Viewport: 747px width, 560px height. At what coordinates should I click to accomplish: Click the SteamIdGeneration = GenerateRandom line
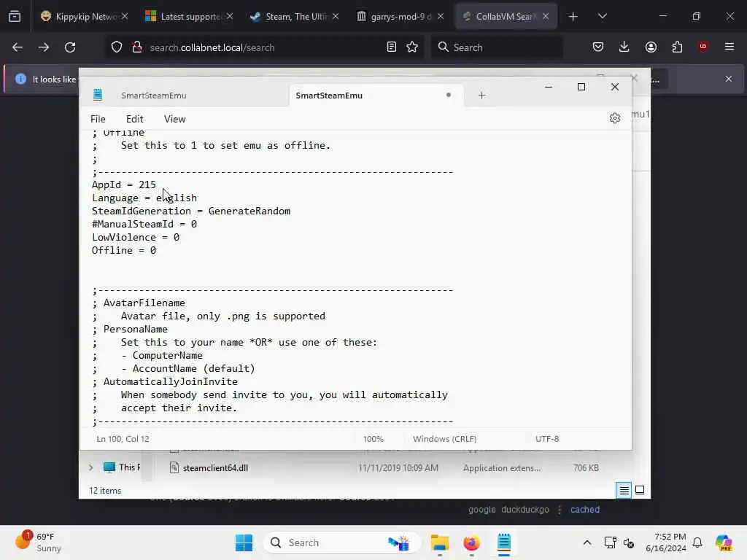pyautogui.click(x=191, y=211)
